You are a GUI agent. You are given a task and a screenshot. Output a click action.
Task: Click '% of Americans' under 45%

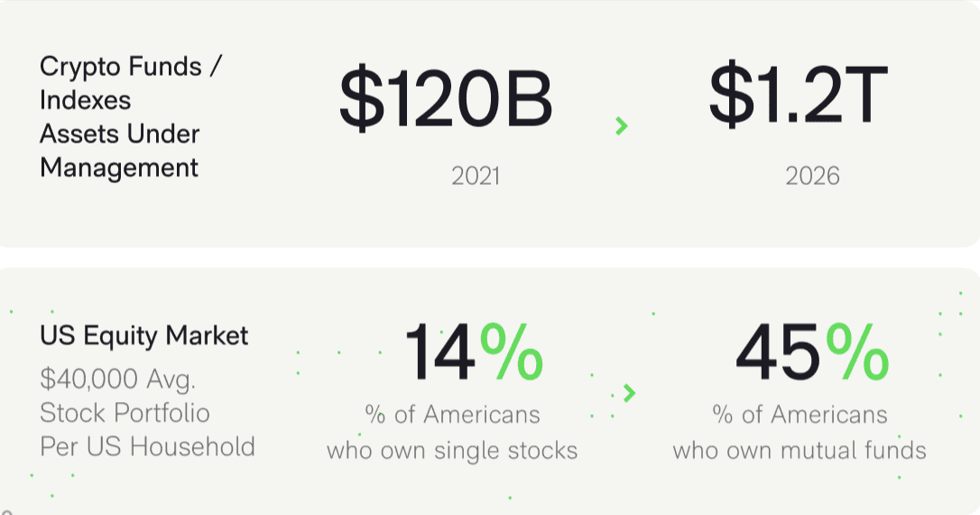(800, 414)
